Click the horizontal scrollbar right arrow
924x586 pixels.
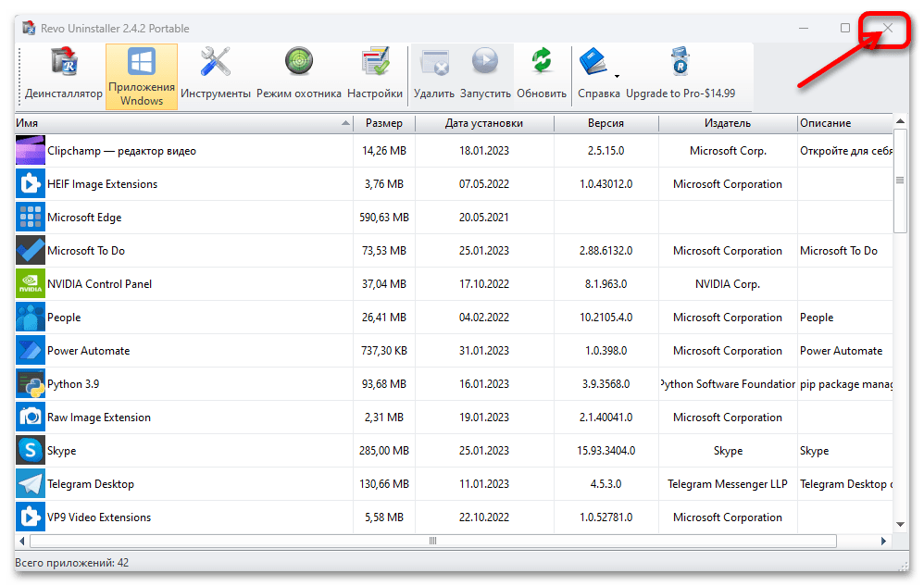(883, 541)
